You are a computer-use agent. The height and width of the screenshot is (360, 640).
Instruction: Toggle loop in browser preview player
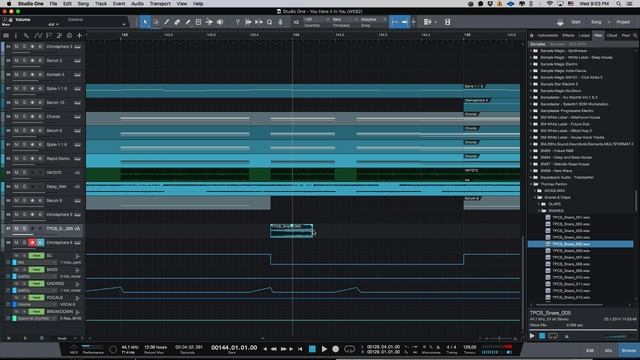click(553, 336)
